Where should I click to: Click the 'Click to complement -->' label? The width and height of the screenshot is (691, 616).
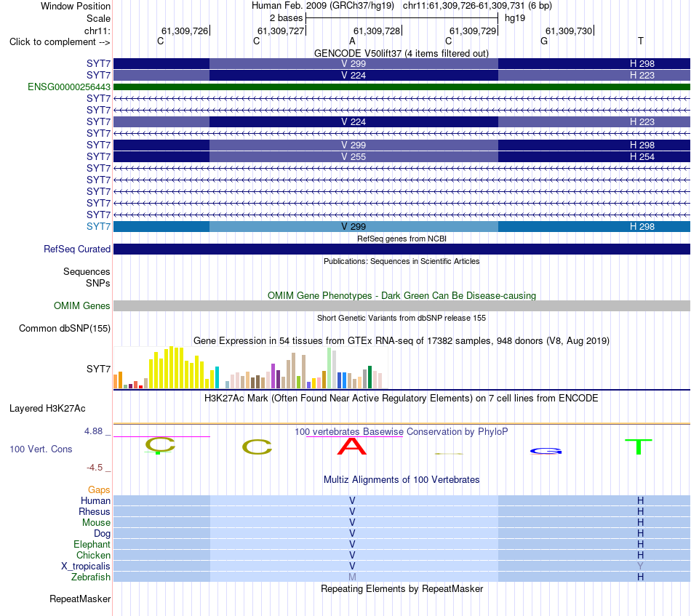coord(60,42)
